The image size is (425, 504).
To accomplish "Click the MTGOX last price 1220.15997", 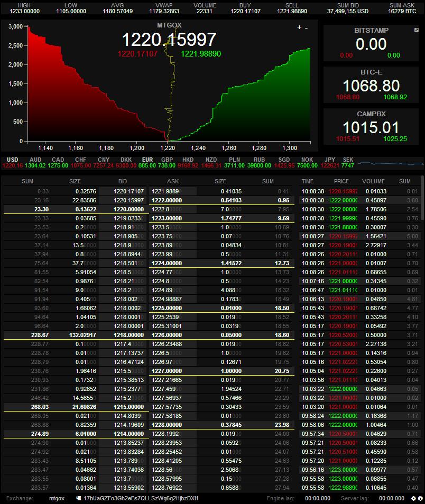I will click(x=169, y=40).
